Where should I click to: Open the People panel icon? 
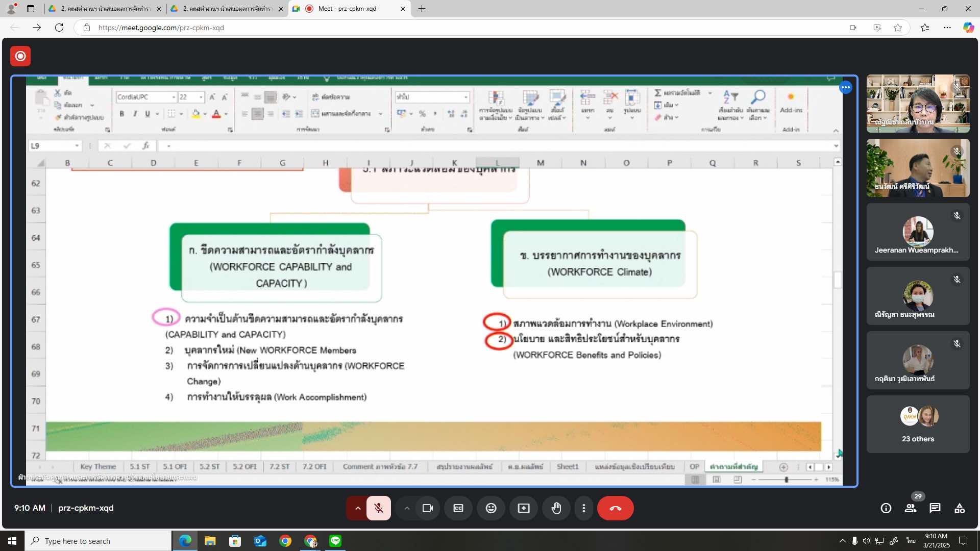pyautogui.click(x=911, y=508)
